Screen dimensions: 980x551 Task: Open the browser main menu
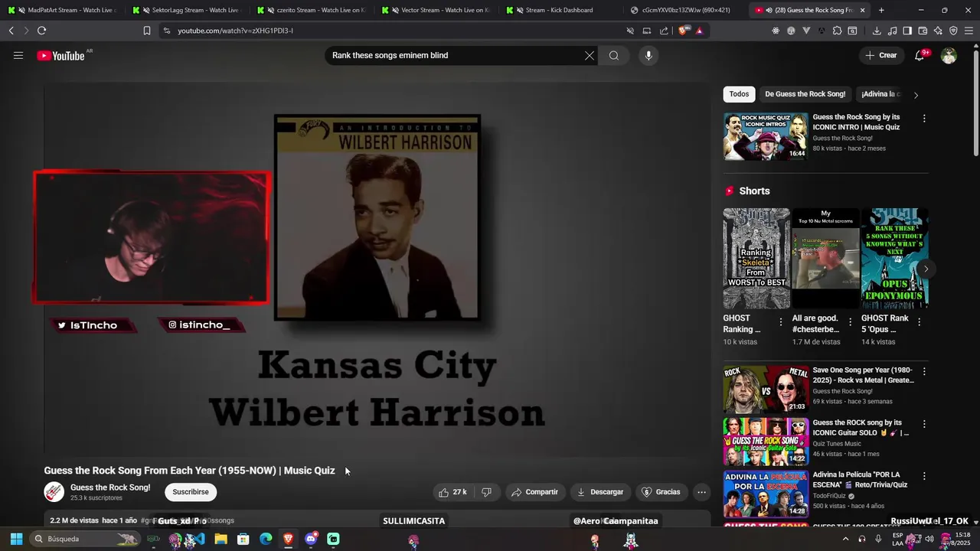click(969, 31)
